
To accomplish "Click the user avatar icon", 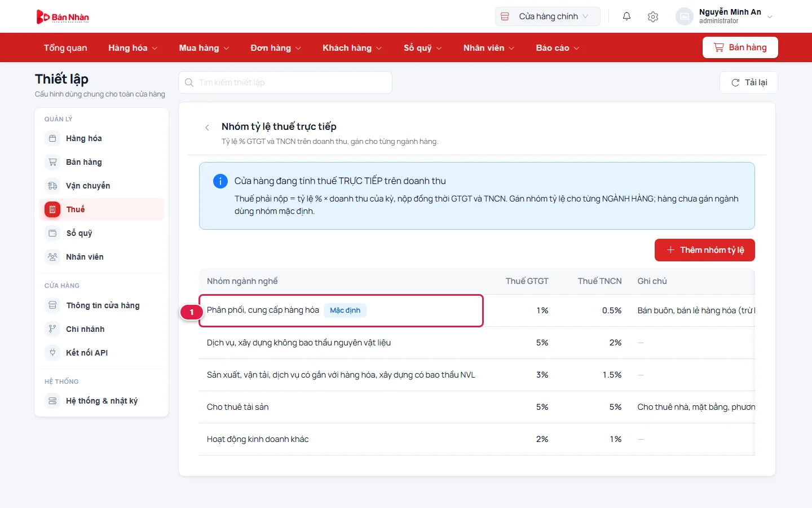I will point(684,16).
